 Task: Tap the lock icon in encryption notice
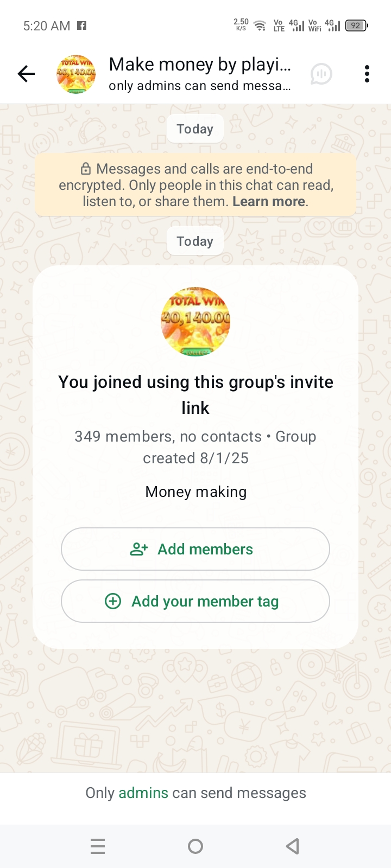tap(86, 169)
